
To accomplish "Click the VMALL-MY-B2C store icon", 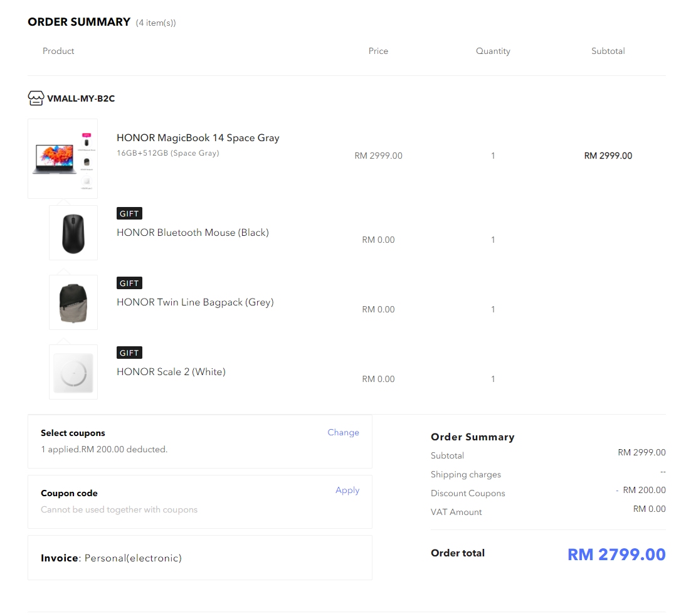I will [36, 98].
